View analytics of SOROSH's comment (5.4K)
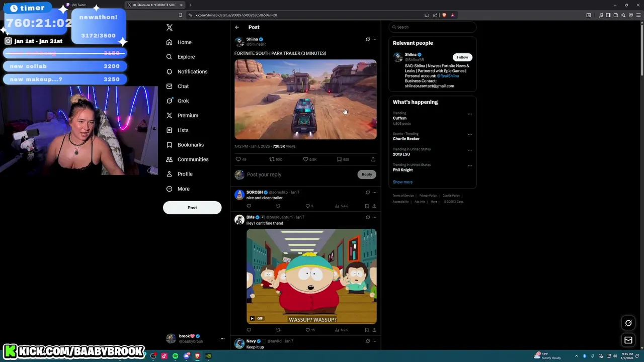This screenshot has height=362, width=644. click(x=342, y=206)
